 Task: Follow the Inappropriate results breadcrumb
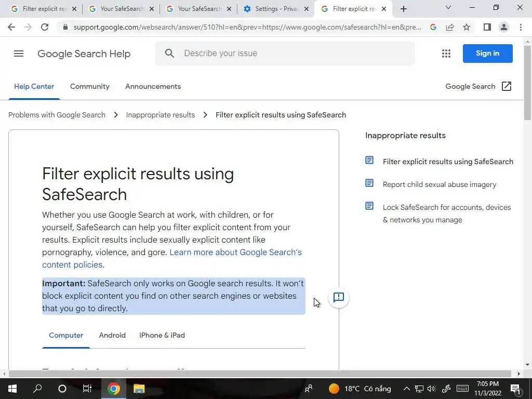pos(161,115)
